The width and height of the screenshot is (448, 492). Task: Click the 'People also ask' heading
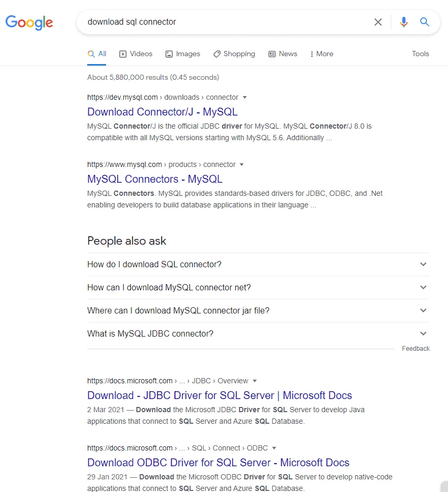click(127, 241)
